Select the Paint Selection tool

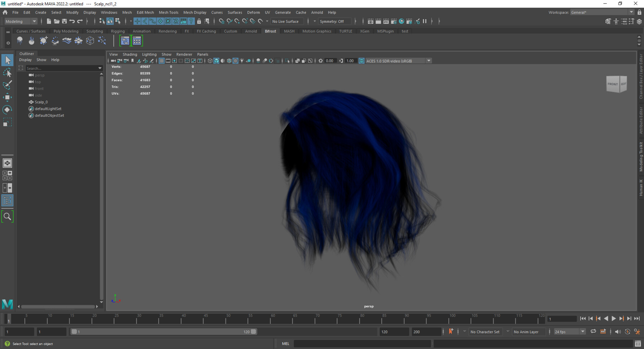tap(7, 85)
